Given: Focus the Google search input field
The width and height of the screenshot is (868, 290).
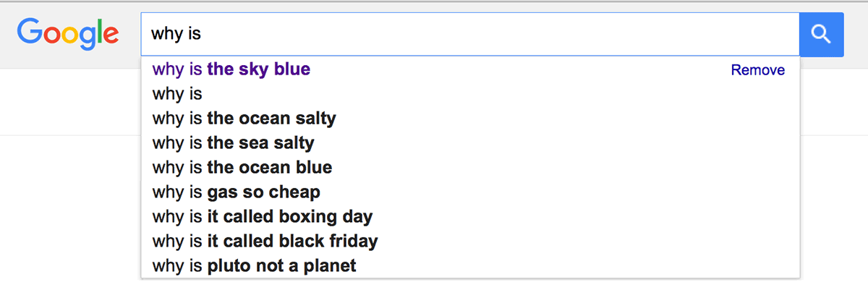Looking at the screenshot, I should point(470,34).
